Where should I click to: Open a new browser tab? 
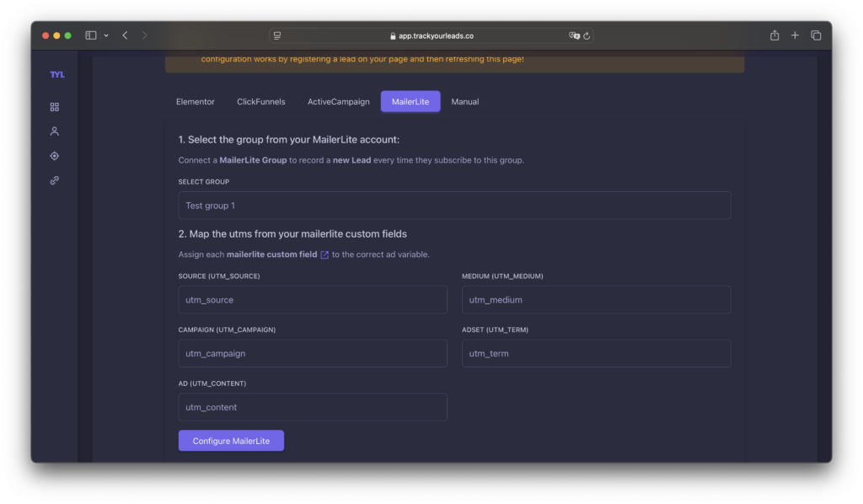795,35
